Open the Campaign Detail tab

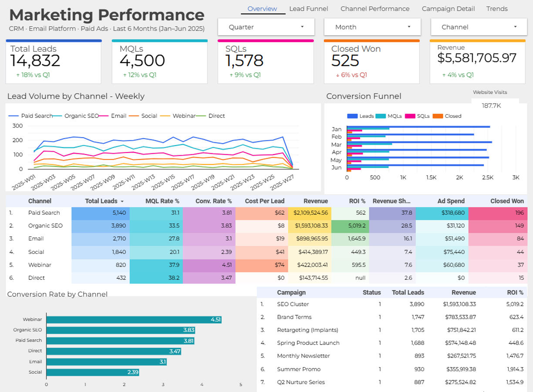click(448, 9)
